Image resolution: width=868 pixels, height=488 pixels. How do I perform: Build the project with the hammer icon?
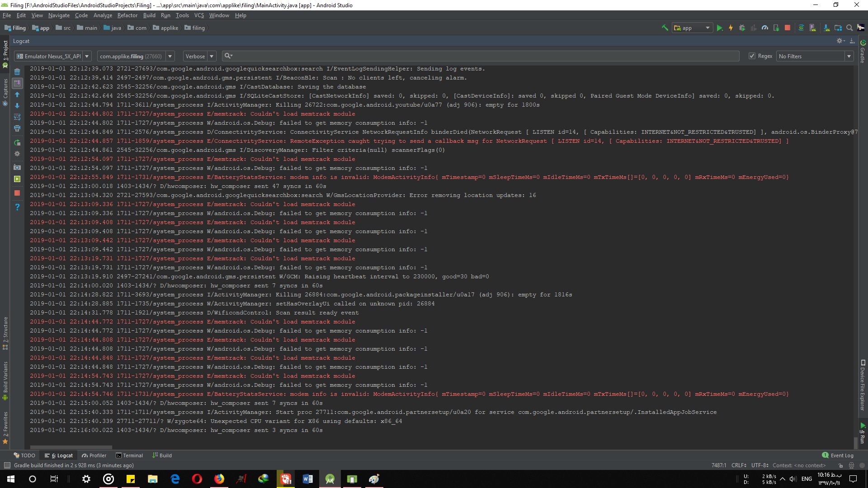pos(665,28)
